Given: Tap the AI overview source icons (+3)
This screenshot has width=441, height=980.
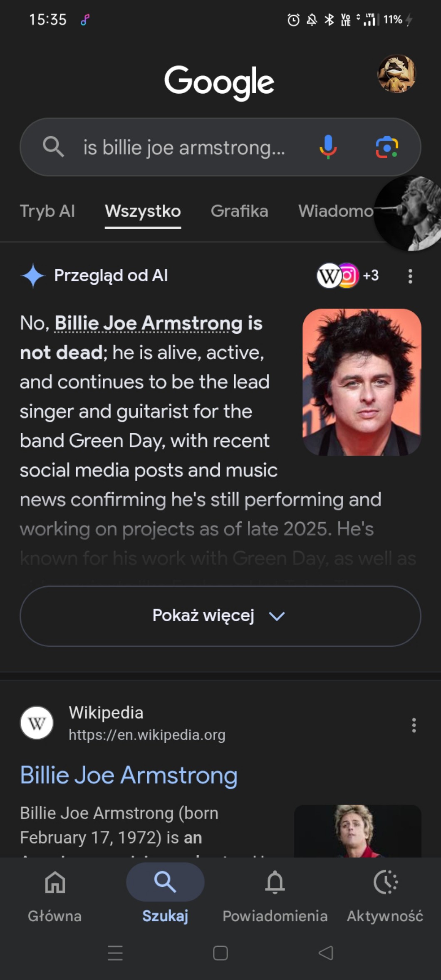Looking at the screenshot, I should (x=348, y=275).
